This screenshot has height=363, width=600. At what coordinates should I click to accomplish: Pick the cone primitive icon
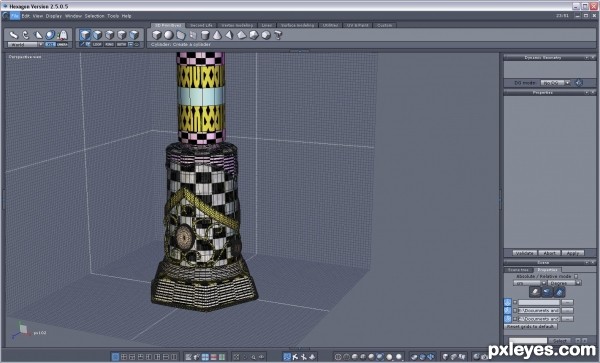coord(217,35)
